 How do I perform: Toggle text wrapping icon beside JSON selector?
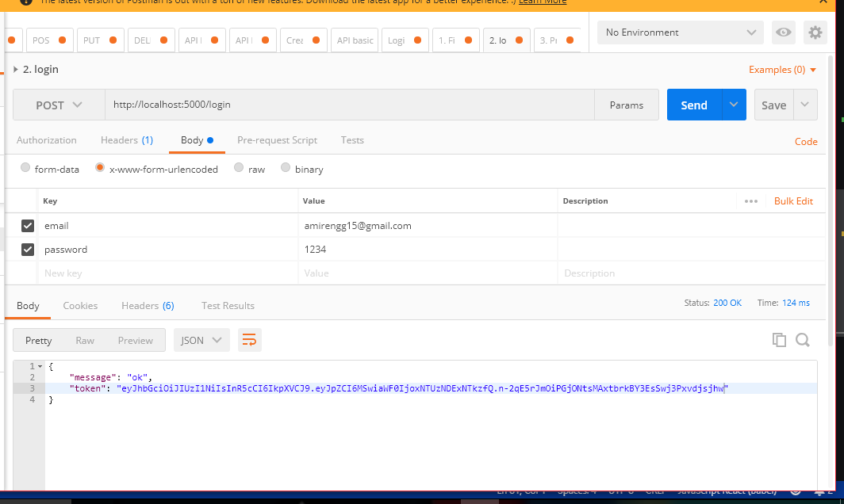249,339
